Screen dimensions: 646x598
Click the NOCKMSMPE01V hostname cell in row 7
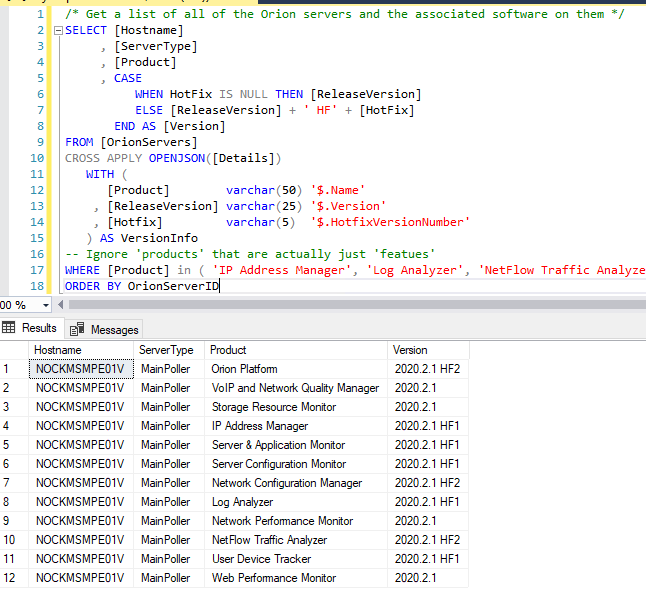(x=81, y=483)
